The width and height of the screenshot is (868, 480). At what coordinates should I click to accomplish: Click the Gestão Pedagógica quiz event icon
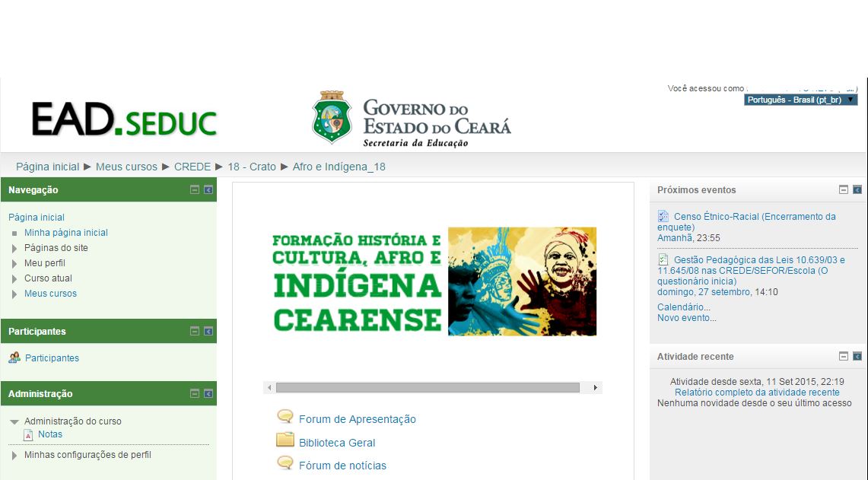coord(663,259)
